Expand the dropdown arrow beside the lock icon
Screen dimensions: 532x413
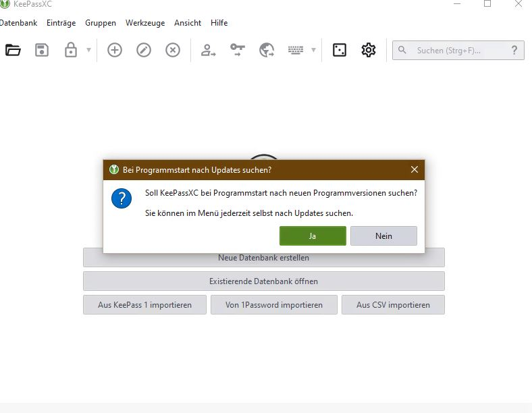(88, 50)
